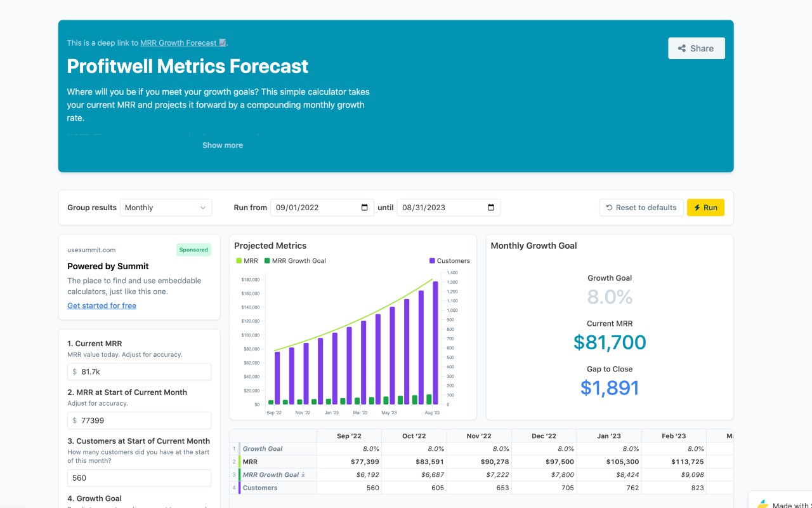Toggle MRR series in chart legend
Screen dimensions: 812x508
(247, 261)
